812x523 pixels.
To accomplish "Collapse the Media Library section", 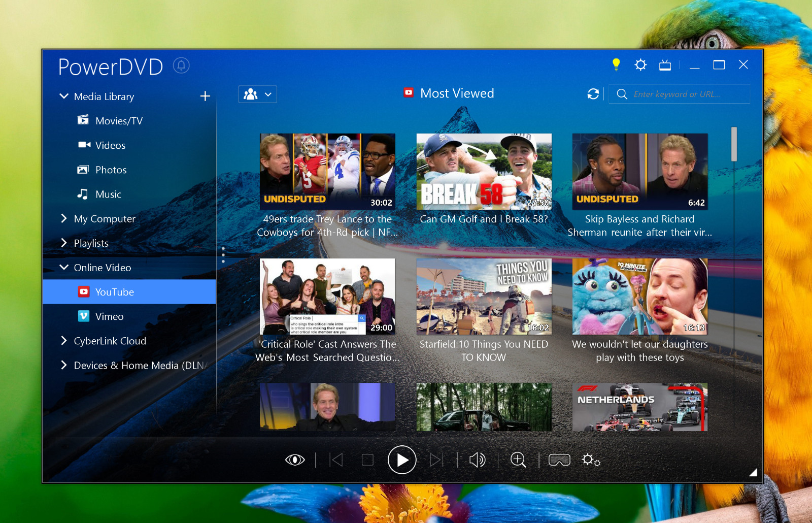I will coord(64,96).
